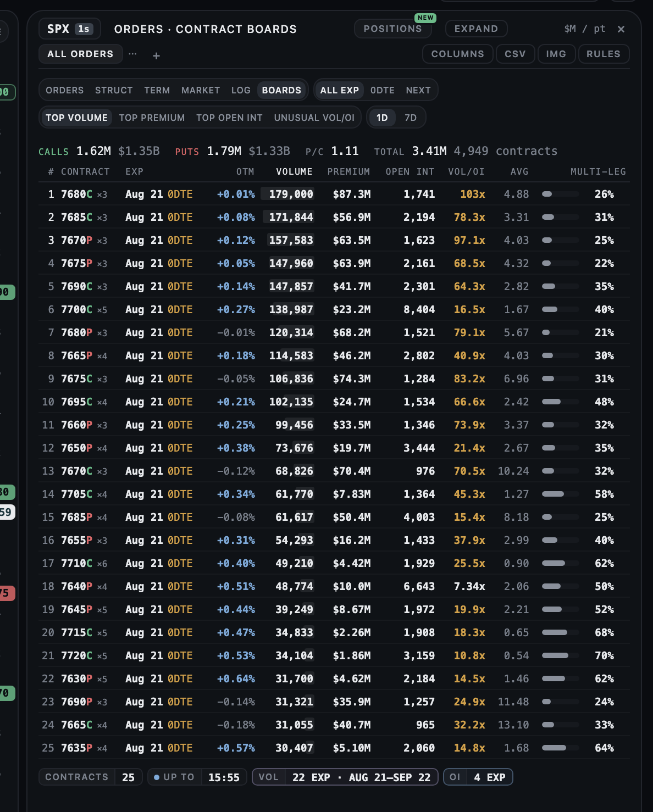Sort by the CONTRACT column header

coord(85,172)
